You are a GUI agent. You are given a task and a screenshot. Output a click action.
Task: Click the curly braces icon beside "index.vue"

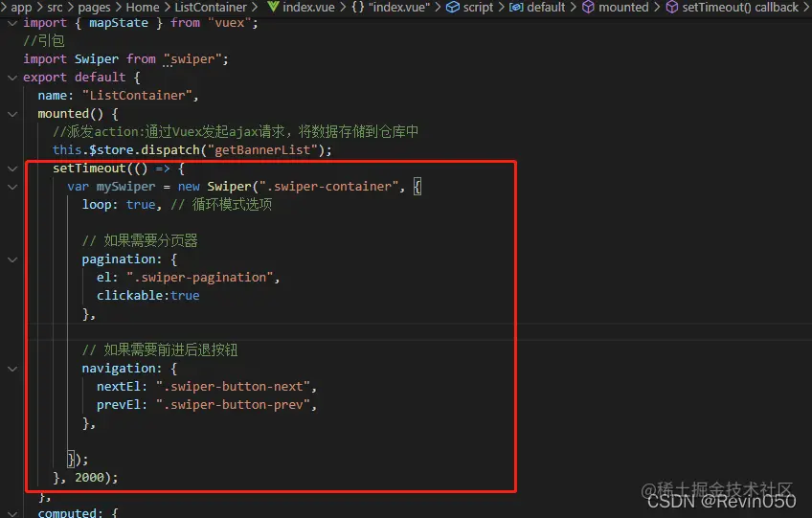click(x=358, y=8)
